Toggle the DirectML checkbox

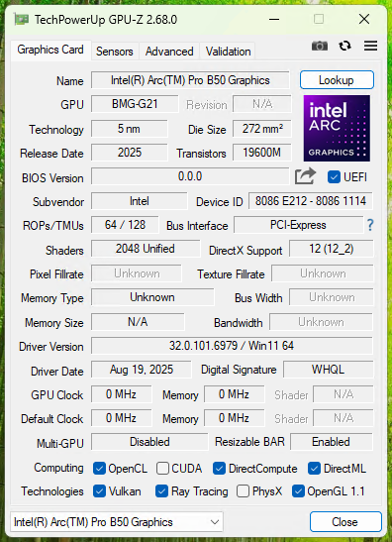point(314,469)
